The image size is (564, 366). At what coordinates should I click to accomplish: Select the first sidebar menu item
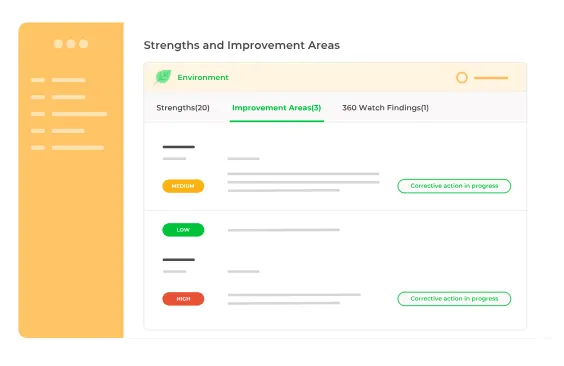[58, 80]
